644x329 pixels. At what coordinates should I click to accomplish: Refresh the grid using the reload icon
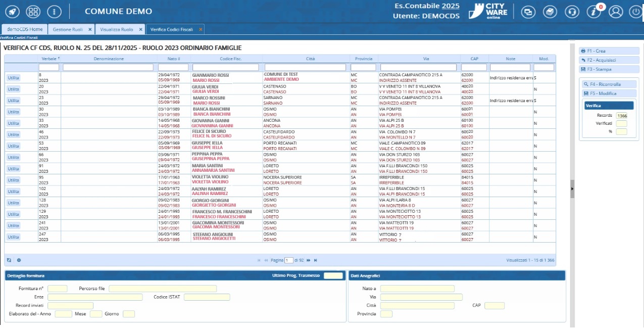pos(9,260)
